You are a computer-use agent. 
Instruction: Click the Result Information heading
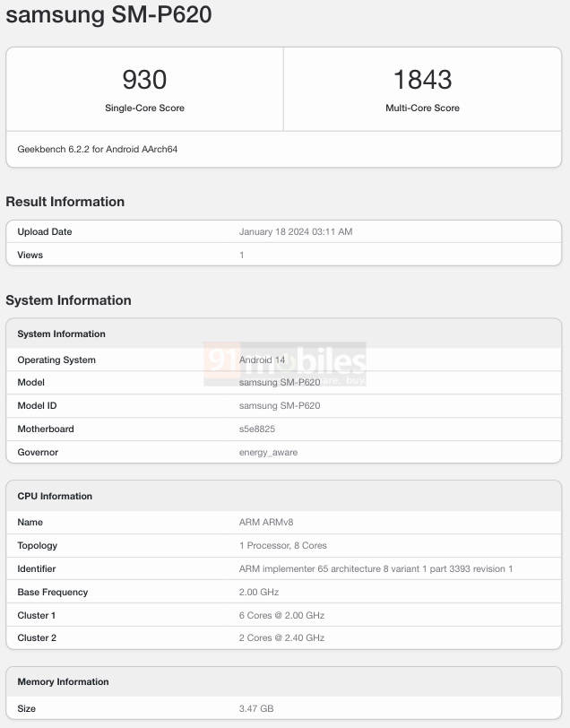pos(65,202)
